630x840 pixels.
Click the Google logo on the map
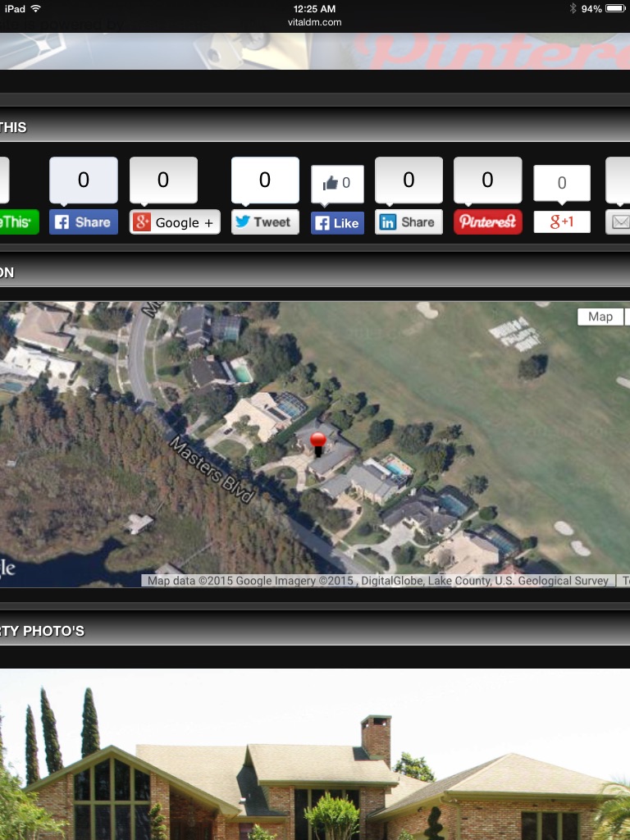click(7, 570)
